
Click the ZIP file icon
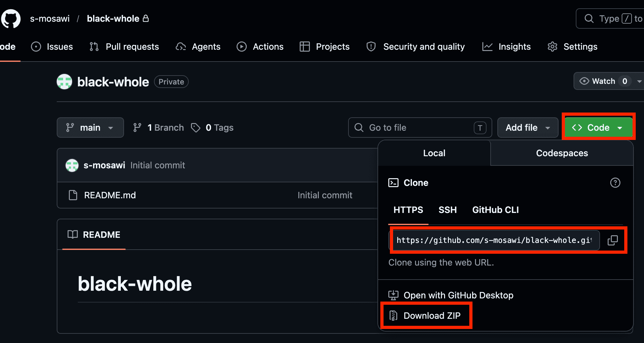tap(393, 316)
